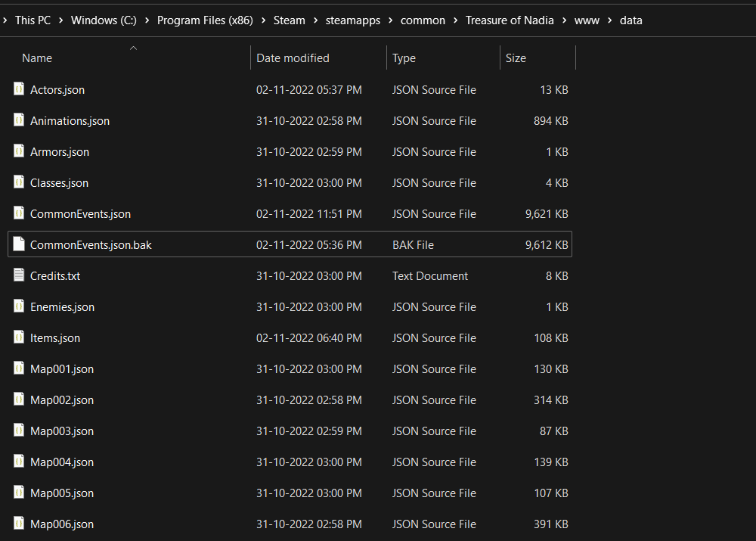Sort files by Type column header
The width and height of the screenshot is (756, 541).
[404, 58]
